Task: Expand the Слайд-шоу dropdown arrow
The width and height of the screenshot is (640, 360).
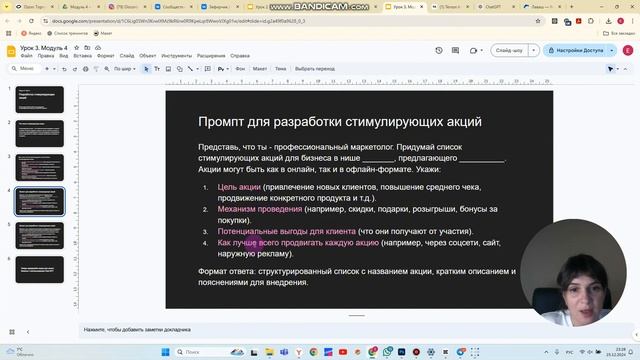Action: point(533,50)
